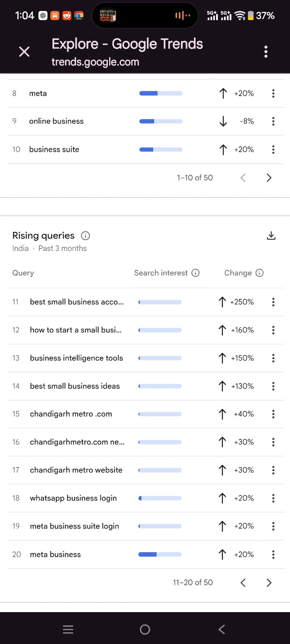Click the 1–10 of 50 pagination text
This screenshot has height=644, width=290.
click(x=195, y=178)
